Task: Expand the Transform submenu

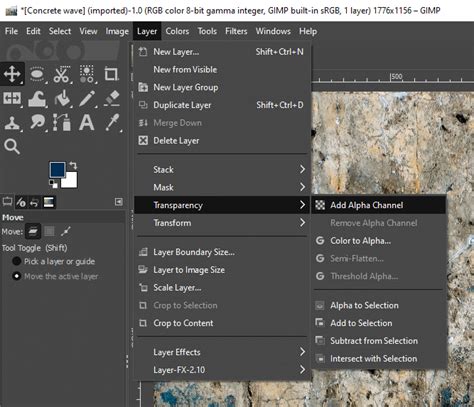Action: coord(222,223)
